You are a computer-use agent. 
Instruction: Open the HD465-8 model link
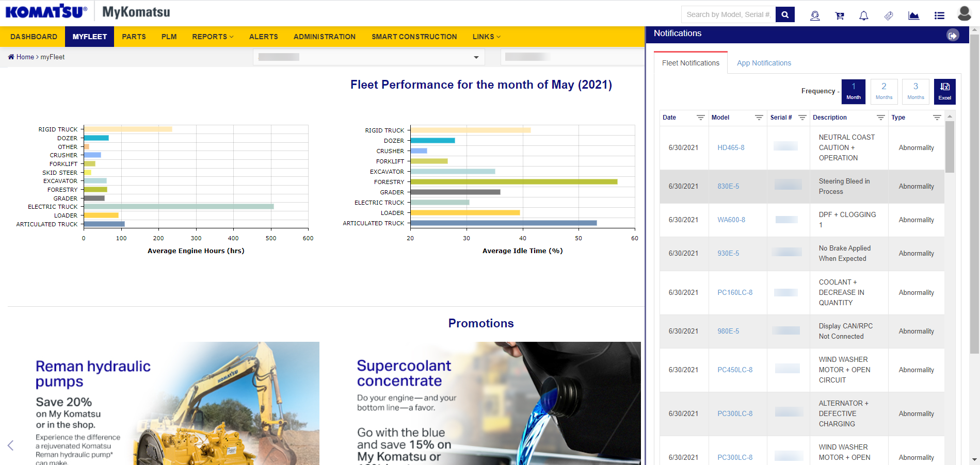pos(731,147)
